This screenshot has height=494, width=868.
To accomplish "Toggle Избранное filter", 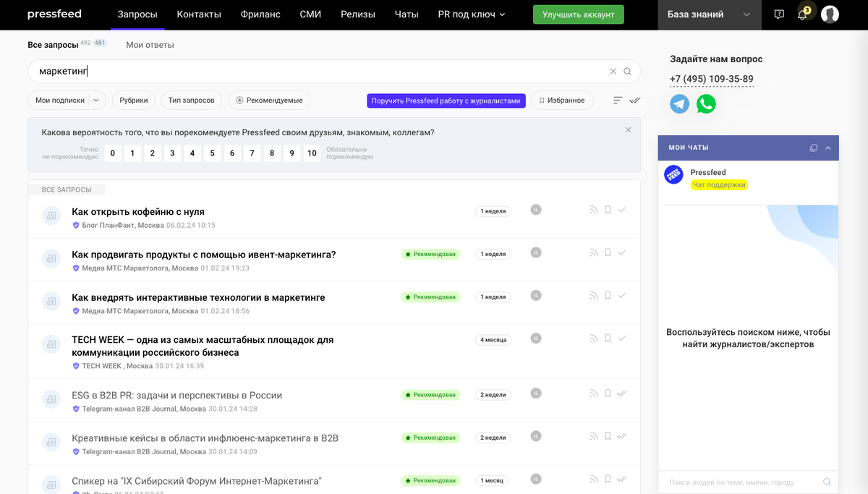I will pos(562,101).
